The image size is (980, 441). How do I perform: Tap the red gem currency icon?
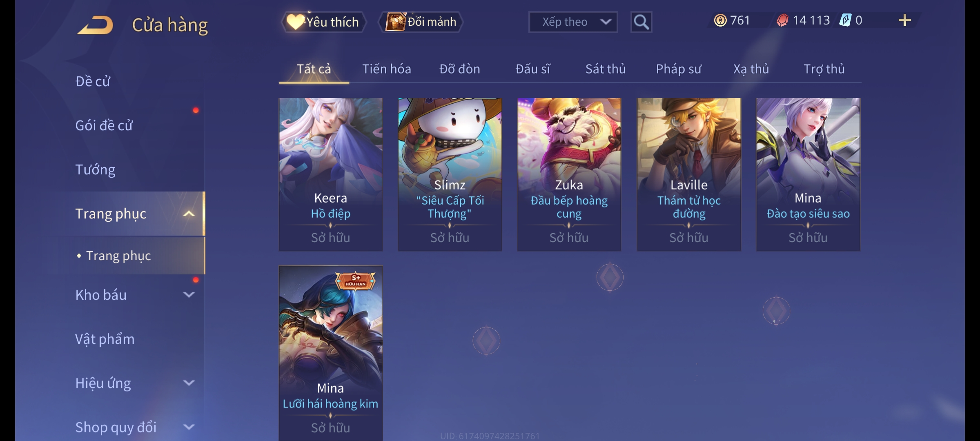coord(782,20)
